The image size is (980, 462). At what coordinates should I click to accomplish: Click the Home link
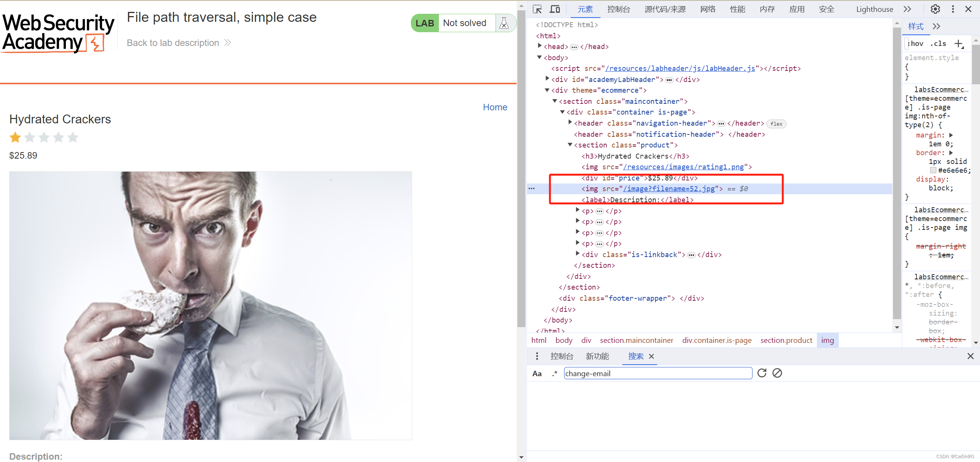(495, 107)
